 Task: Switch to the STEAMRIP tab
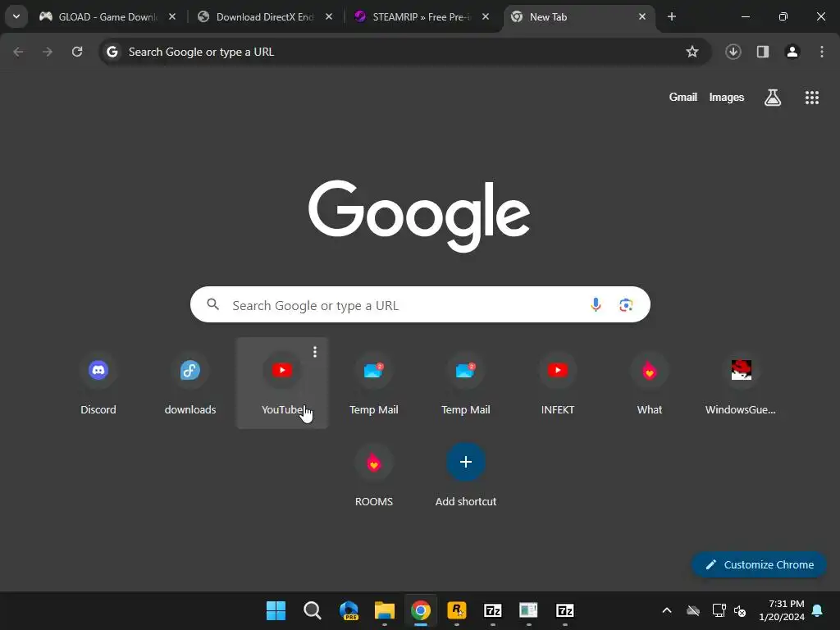(x=422, y=17)
